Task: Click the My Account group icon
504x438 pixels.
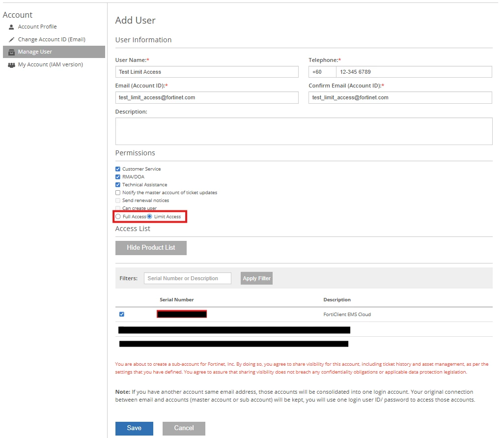Action: click(x=11, y=65)
